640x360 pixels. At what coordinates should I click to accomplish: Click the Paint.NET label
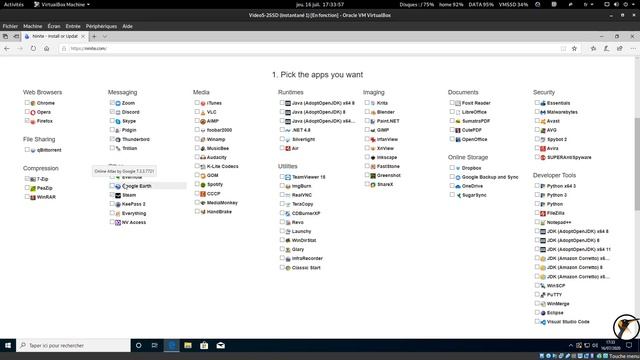[x=388, y=121]
